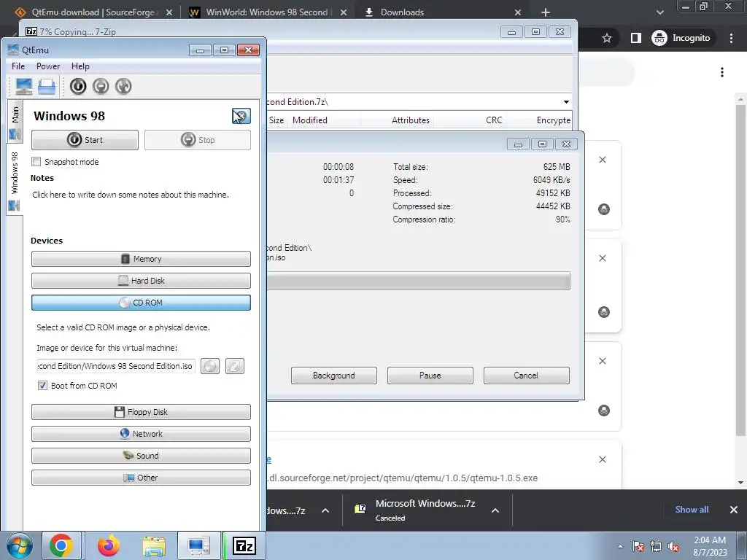747x560 pixels.
Task: Click Show all downloads link
Action: tap(692, 510)
